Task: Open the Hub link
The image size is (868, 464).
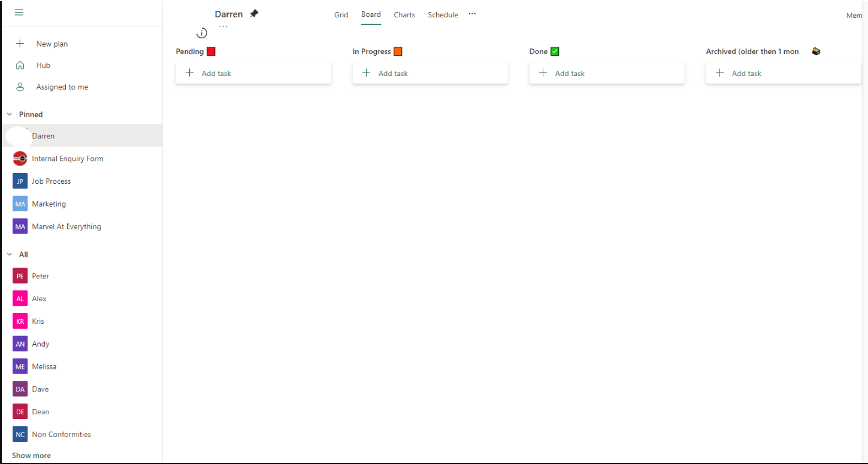Action: [43, 65]
